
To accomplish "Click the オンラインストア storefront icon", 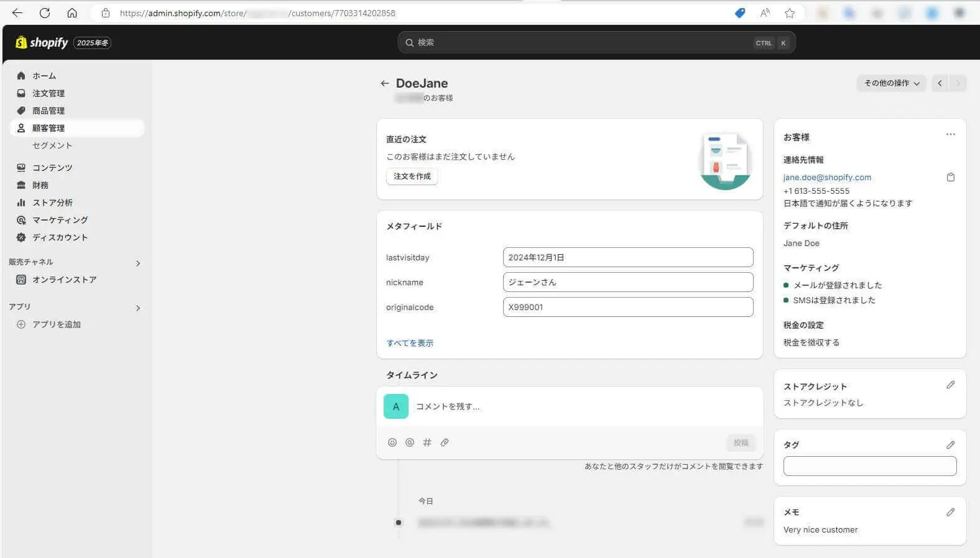I will [x=21, y=280].
